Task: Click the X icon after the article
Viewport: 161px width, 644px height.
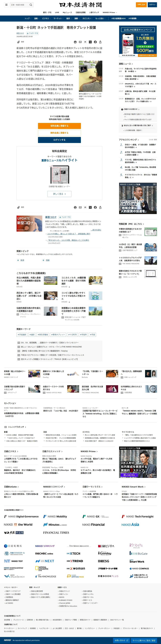Action: (90, 207)
